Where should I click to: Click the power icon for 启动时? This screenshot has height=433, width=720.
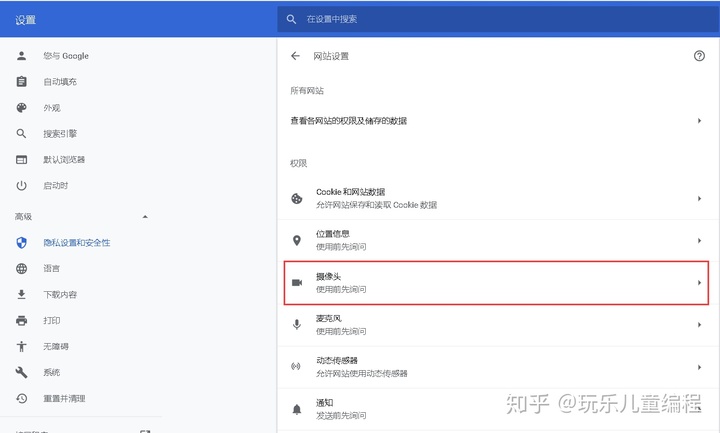coord(22,186)
